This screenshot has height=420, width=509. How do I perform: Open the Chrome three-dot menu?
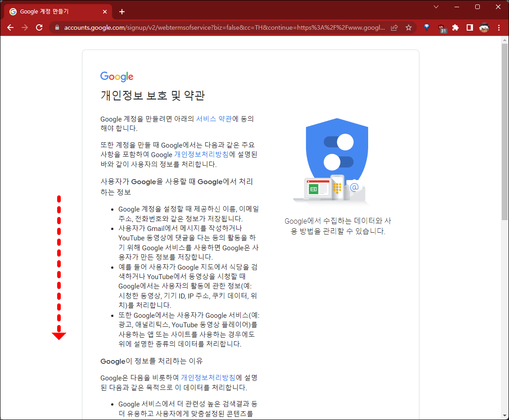coord(499,27)
